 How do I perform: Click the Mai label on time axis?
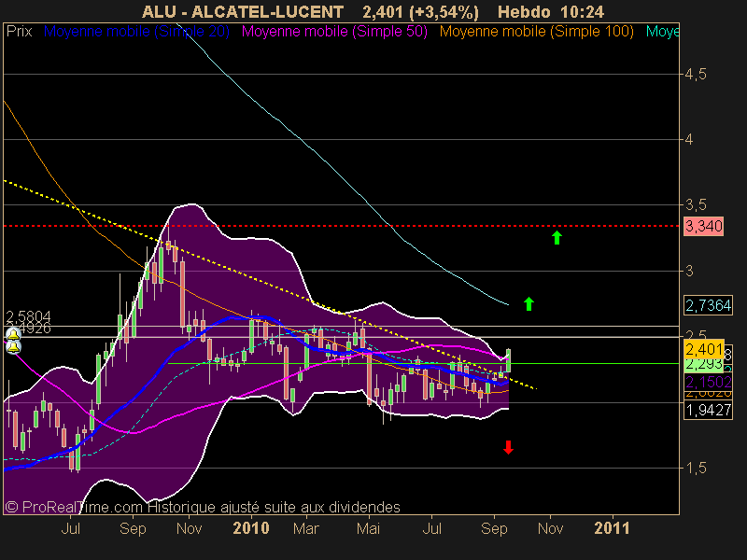pos(369,528)
